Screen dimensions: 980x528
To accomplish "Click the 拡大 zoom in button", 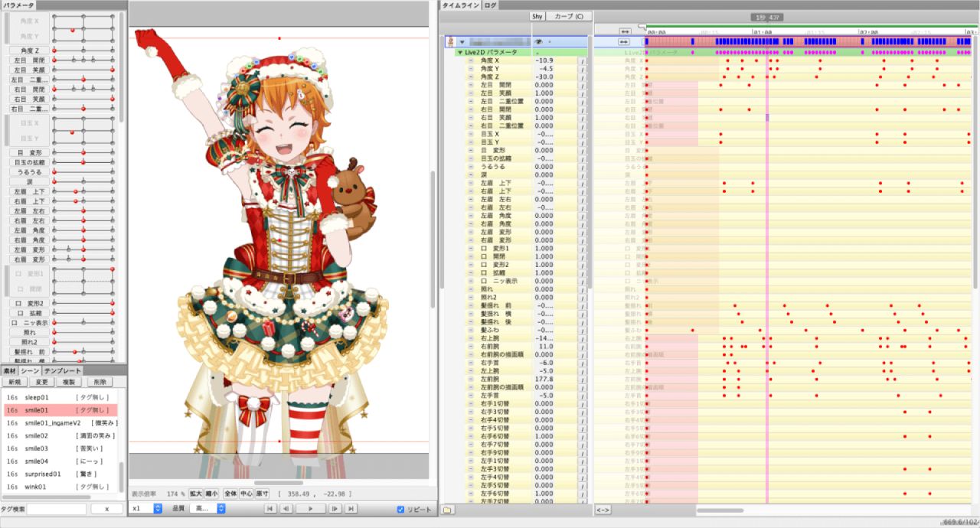I will coord(196,494).
